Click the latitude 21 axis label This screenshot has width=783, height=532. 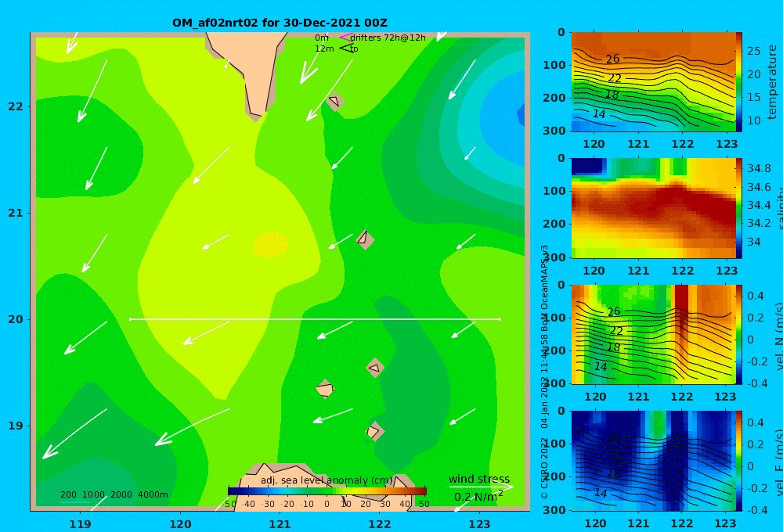point(16,213)
